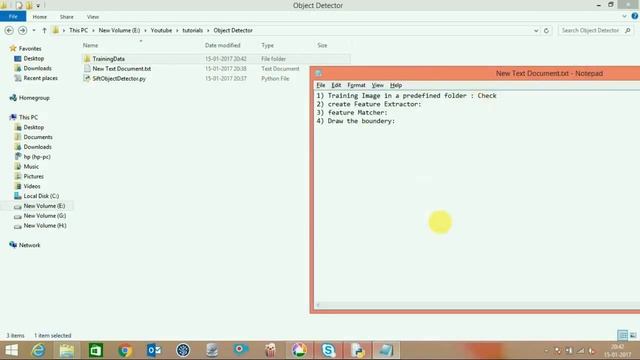Open Chrome from the taskbar
Screen dimensions: 640x360
(x=125, y=350)
